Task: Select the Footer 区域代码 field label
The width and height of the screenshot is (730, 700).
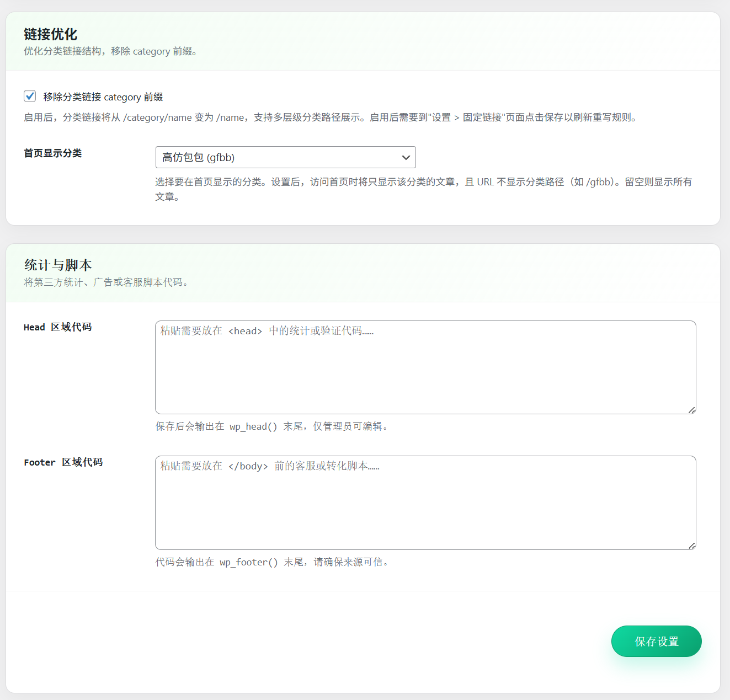Action: (x=63, y=462)
